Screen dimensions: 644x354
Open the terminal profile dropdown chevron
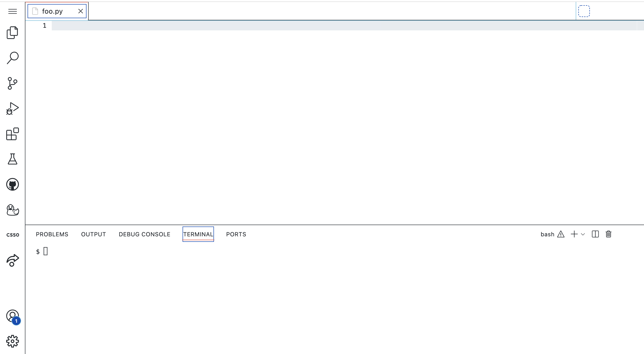point(583,234)
